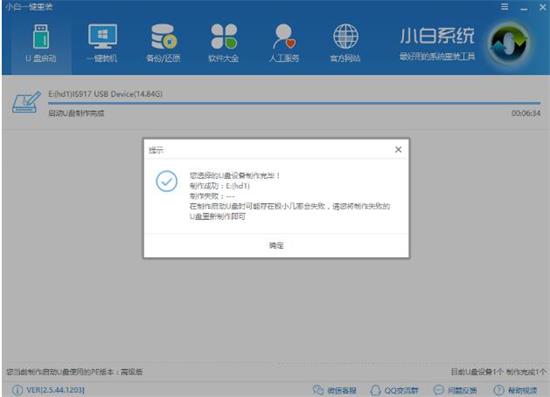
Task: Click the round 小白系统 logo icon
Action: coord(508,43)
